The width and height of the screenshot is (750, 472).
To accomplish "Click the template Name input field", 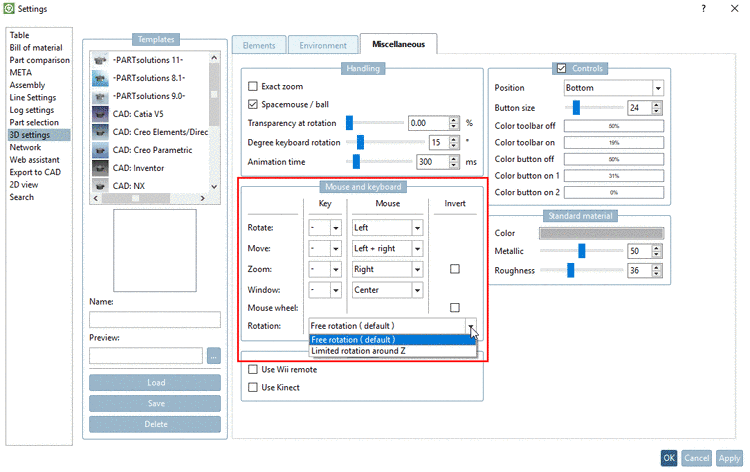I will point(155,319).
